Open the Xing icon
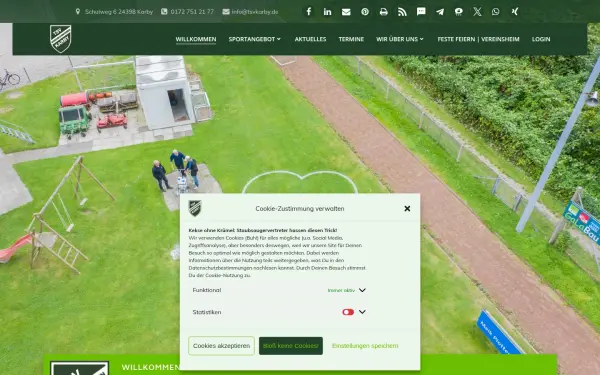Viewport: 600px width, 375px height. tap(515, 11)
